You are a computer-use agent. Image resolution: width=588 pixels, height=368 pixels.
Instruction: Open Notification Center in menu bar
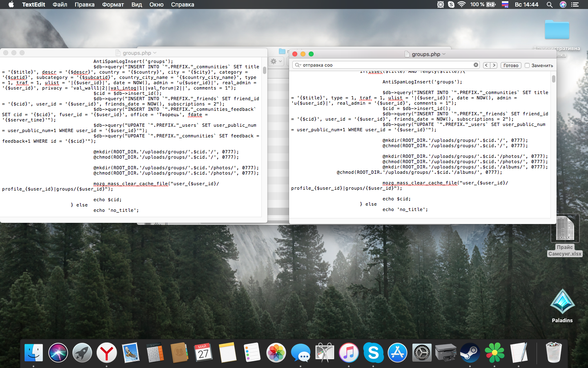[x=575, y=4]
